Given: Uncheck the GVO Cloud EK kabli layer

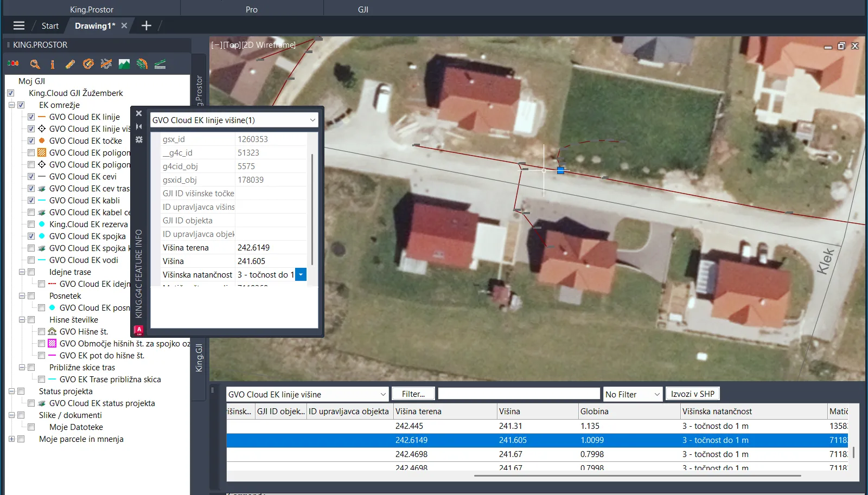Looking at the screenshot, I should [x=31, y=201].
